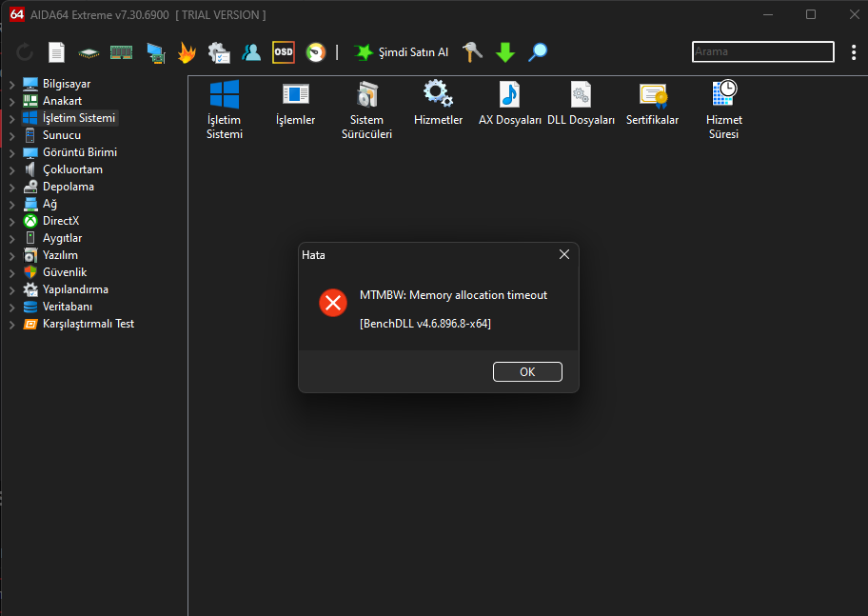Open the Sistem Sürücüleri page icon
The image size is (868, 616).
click(x=366, y=93)
